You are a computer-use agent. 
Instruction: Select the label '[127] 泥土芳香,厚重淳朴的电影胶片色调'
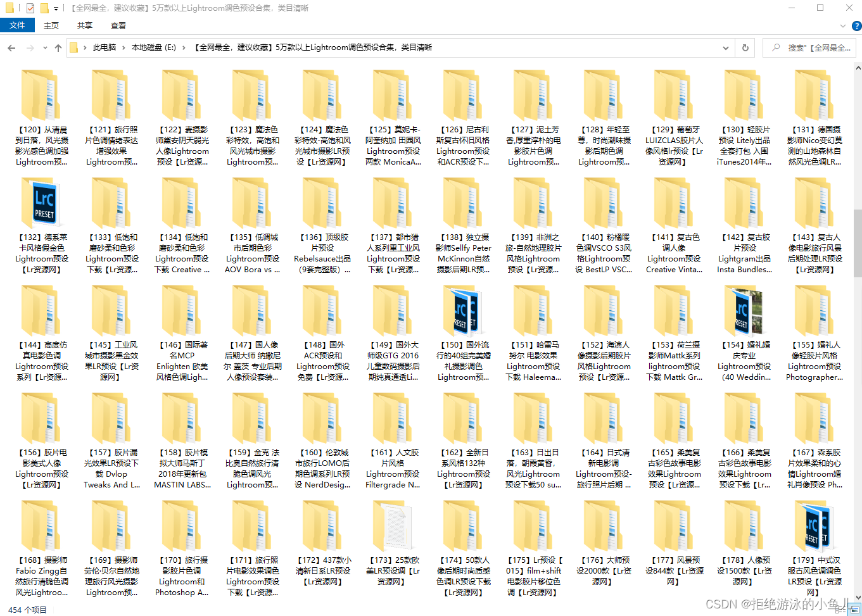tap(533, 146)
